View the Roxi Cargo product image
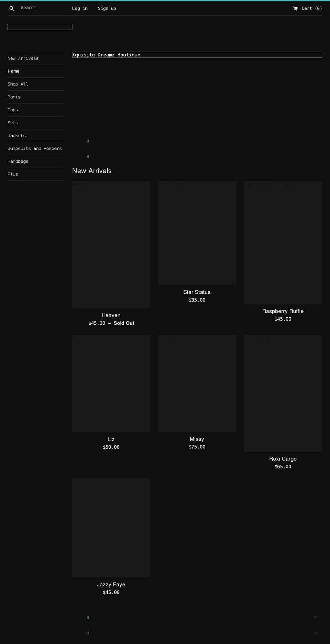This screenshot has height=644, width=330. (283, 393)
